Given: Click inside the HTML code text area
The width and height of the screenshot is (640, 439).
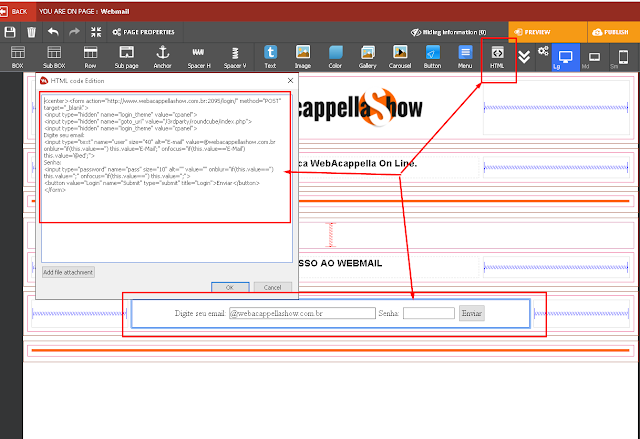Looking at the screenshot, I should [167, 178].
